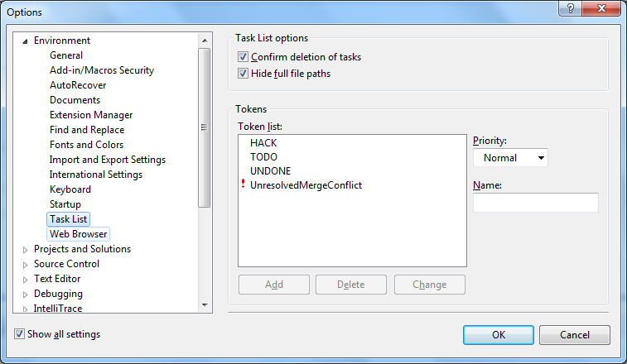The height and width of the screenshot is (364, 627).
Task: Expand the Source Control node
Action: pos(25,265)
